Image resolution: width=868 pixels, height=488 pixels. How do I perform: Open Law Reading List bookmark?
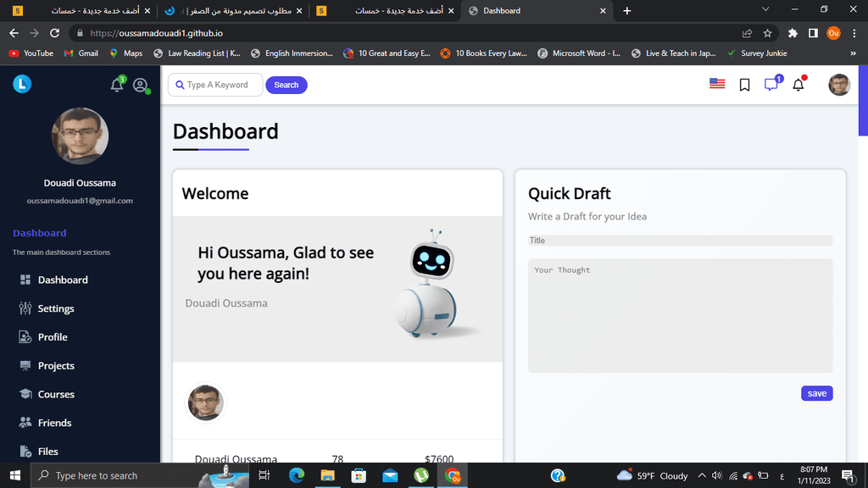197,53
